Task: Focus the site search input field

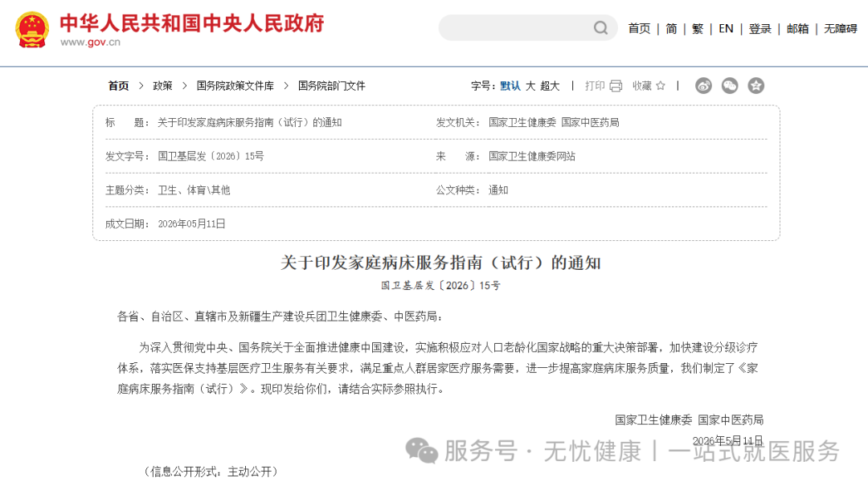Action: 527,27
